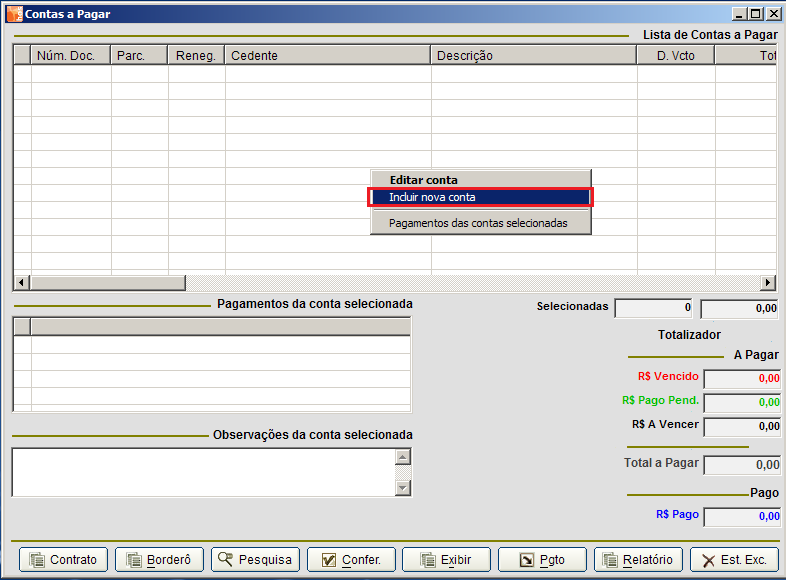Click the D. Vcto column header
The width and height of the screenshot is (786, 580).
tap(675, 56)
